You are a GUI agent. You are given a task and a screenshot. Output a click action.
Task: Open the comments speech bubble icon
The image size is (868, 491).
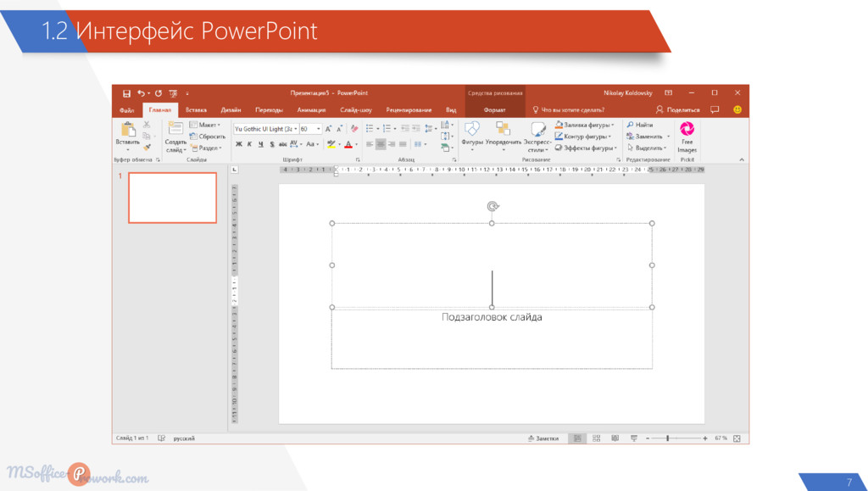click(715, 109)
